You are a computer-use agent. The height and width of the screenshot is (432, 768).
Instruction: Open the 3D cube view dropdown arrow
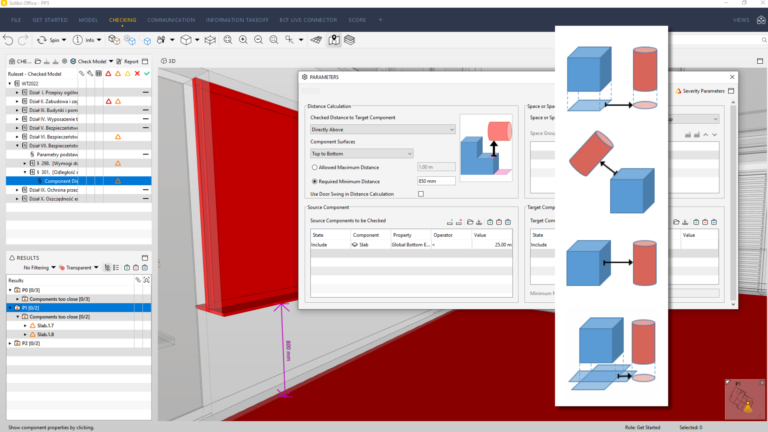click(x=197, y=40)
